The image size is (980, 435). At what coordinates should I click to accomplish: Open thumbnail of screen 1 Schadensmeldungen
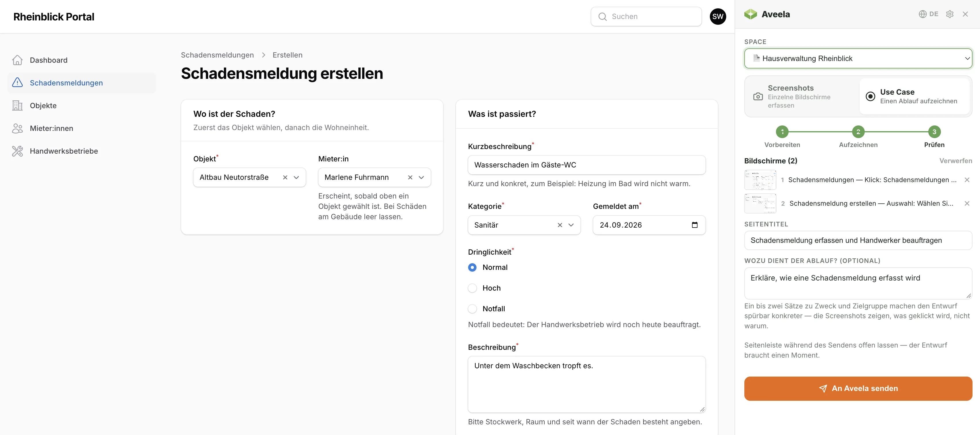[x=760, y=180]
